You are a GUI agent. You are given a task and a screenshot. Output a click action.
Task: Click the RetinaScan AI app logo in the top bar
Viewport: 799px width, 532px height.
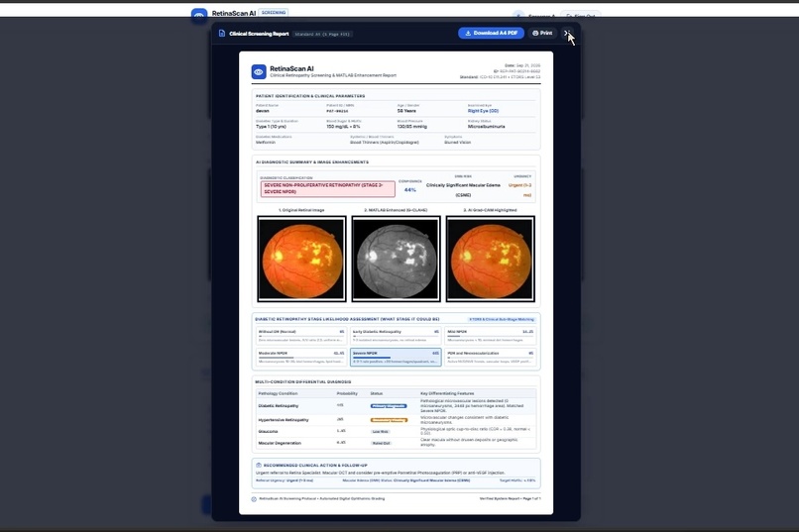pos(199,14)
